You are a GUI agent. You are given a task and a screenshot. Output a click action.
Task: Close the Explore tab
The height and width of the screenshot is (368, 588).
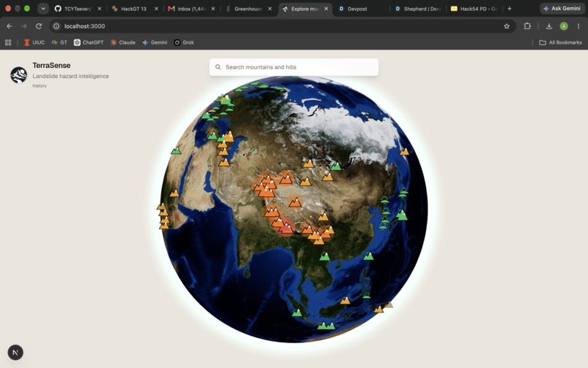tap(326, 9)
